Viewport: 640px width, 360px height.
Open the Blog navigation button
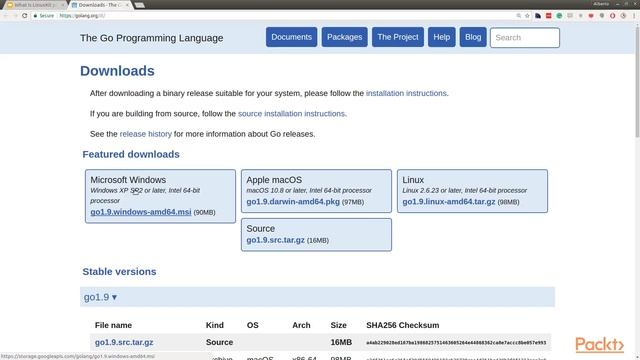point(473,37)
